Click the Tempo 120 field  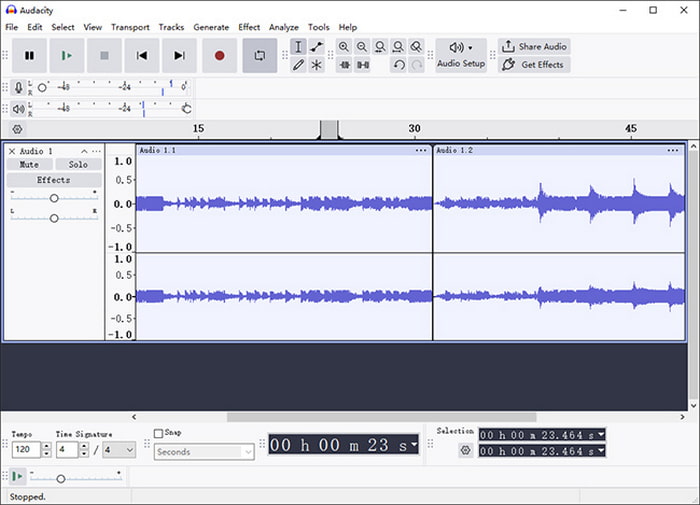pos(26,449)
